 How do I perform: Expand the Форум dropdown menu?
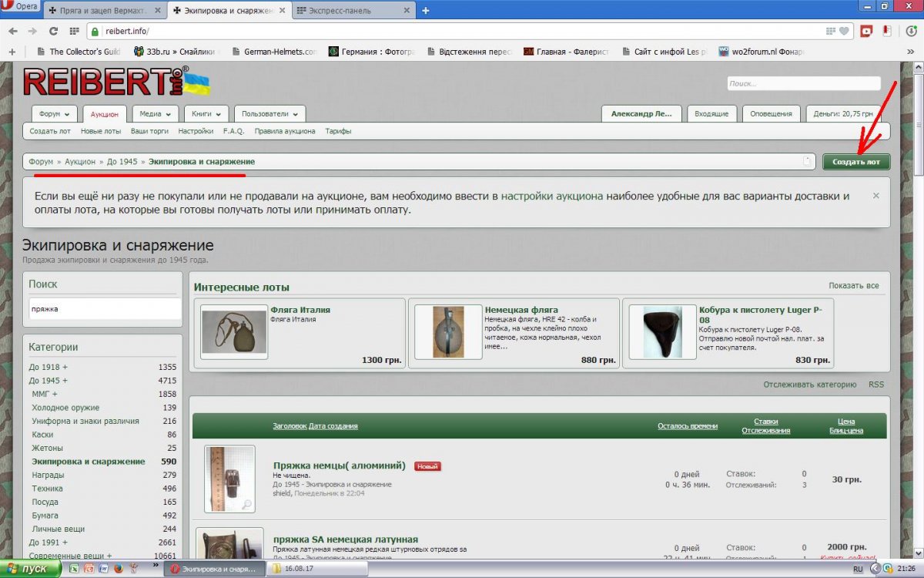(54, 114)
